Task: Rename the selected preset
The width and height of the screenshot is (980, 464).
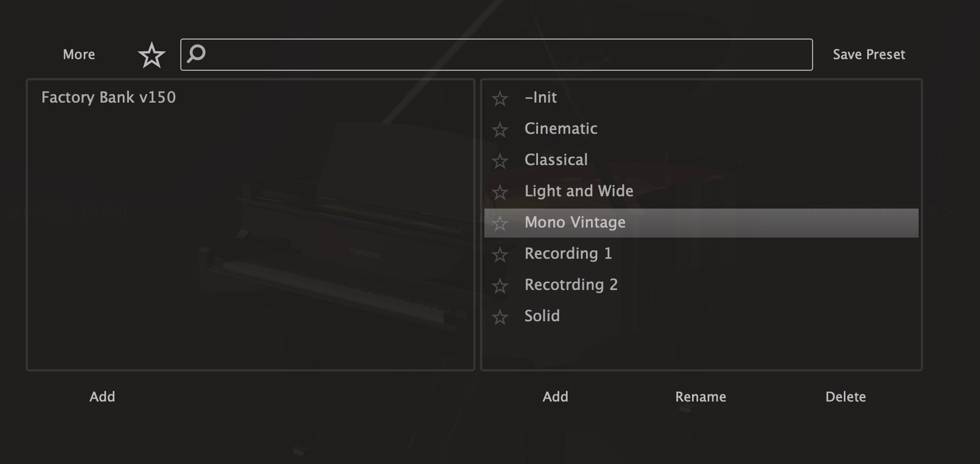Action: click(700, 397)
